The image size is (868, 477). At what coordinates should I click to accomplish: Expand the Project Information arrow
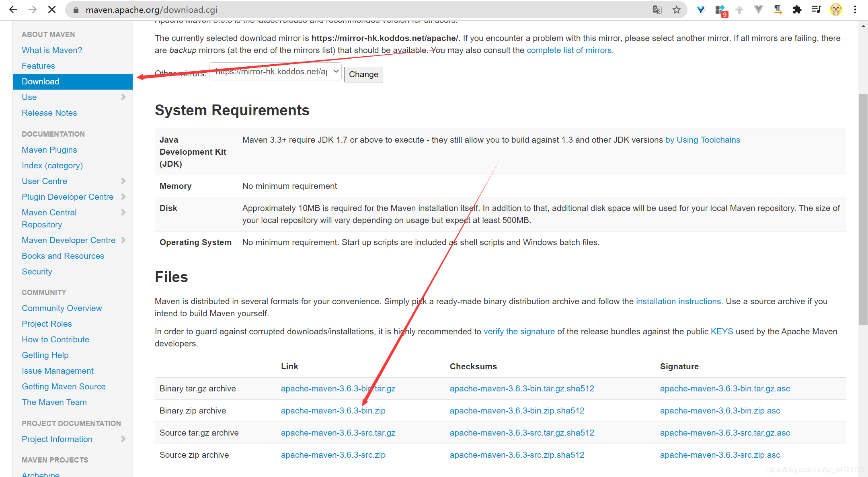tap(123, 439)
